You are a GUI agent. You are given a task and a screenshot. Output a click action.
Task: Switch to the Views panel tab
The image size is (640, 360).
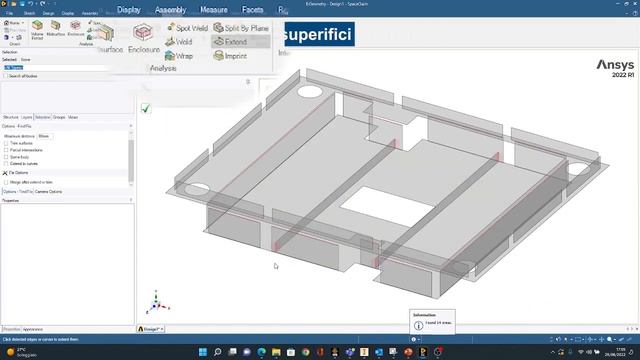point(73,118)
